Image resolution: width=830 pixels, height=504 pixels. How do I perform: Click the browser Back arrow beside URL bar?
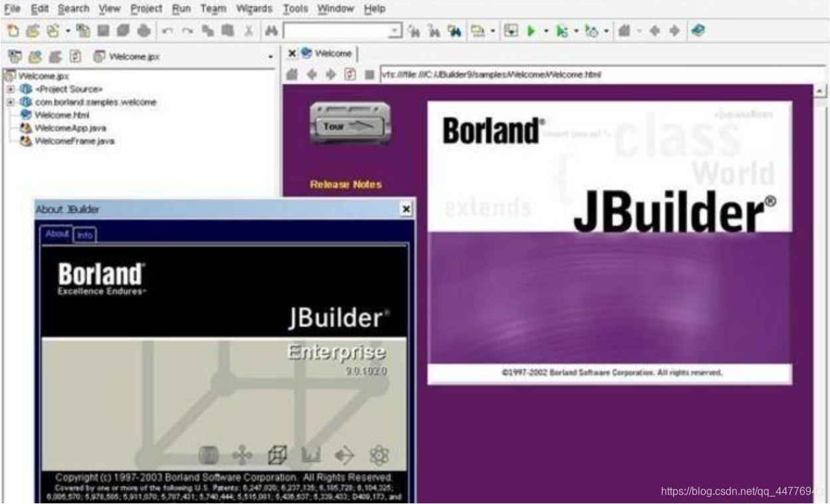coord(311,75)
